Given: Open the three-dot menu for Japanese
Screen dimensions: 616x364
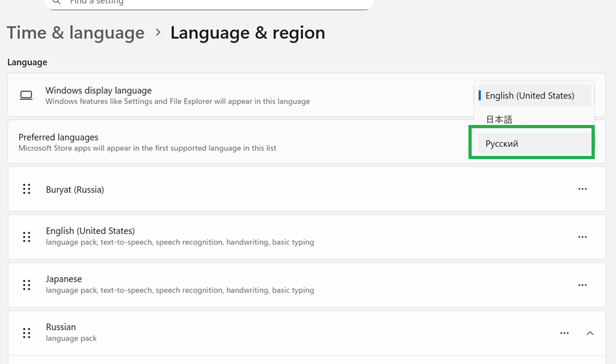Looking at the screenshot, I should tap(582, 285).
